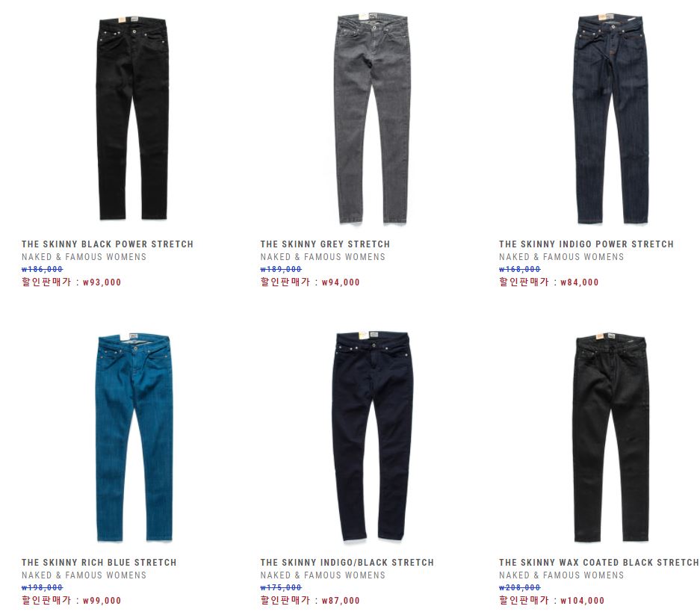
Task: Select brand label under Rich Blue Stretch
Action: (84, 575)
